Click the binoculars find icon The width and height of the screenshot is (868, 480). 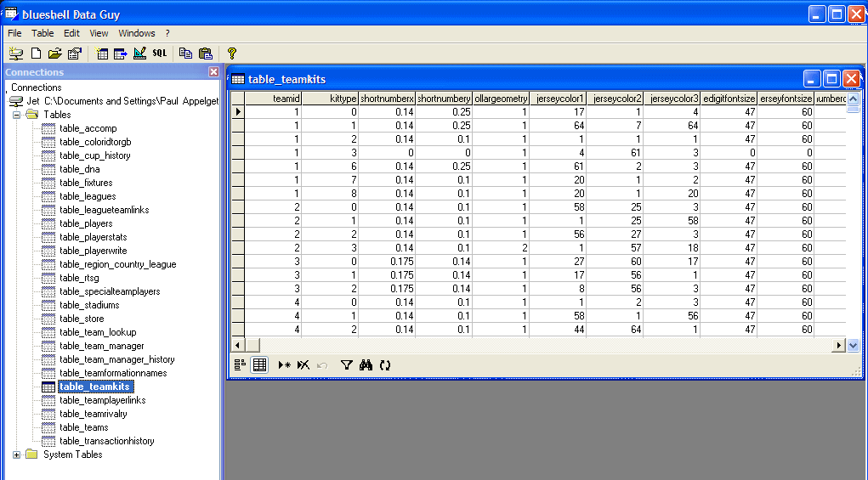point(366,364)
